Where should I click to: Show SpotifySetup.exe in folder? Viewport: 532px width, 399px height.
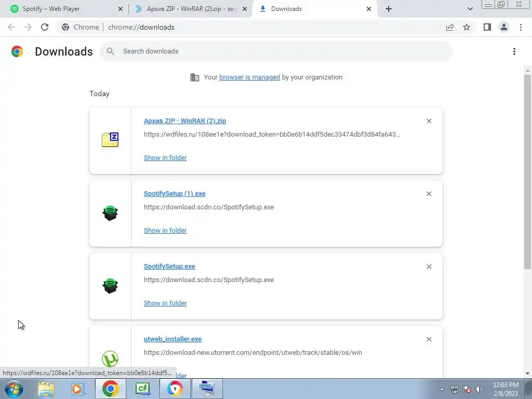(x=165, y=303)
